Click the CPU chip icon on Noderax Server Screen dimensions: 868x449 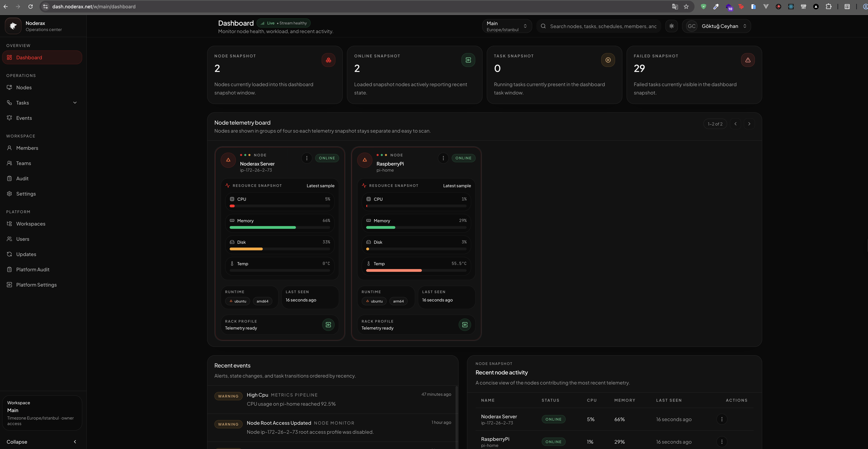coord(232,199)
